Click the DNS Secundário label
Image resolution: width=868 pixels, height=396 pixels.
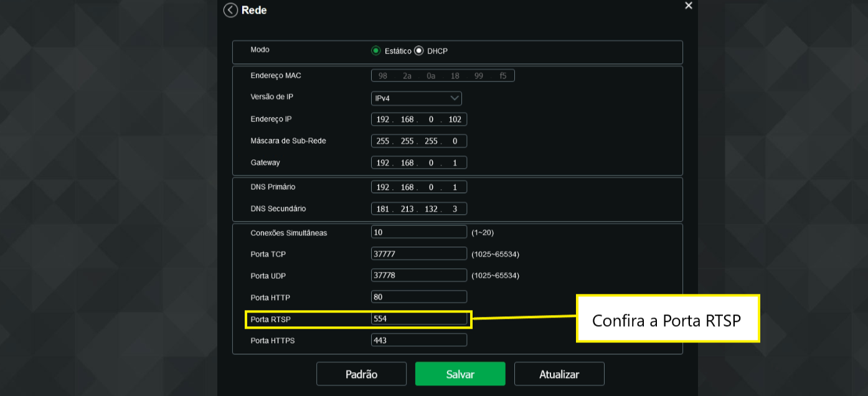[278, 209]
